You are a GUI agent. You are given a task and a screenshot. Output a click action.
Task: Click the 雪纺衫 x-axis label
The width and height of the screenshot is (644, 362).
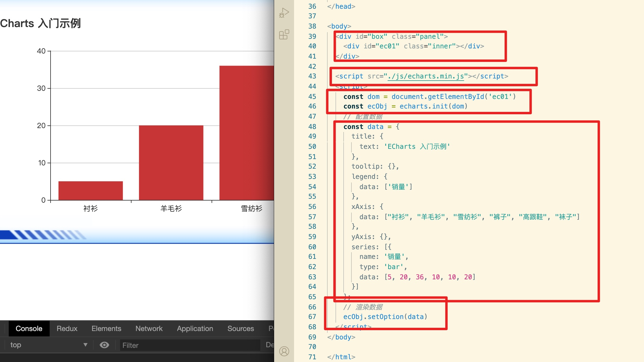coord(252,208)
